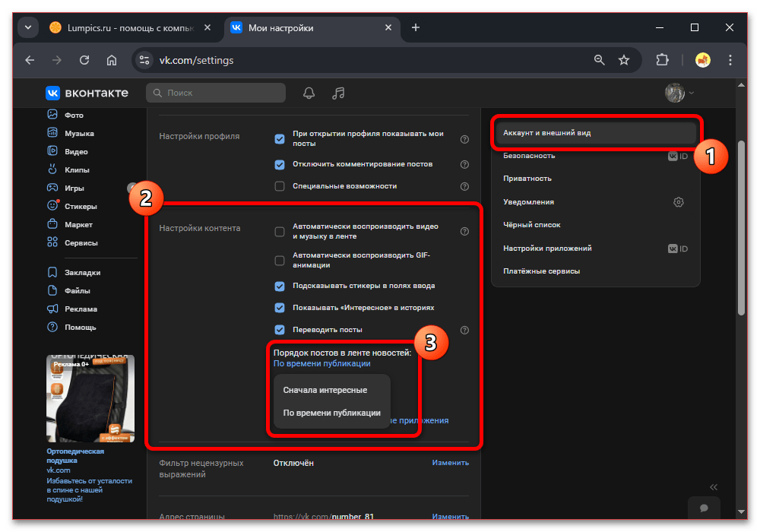Choose По времени публикации in dropdown

[331, 413]
